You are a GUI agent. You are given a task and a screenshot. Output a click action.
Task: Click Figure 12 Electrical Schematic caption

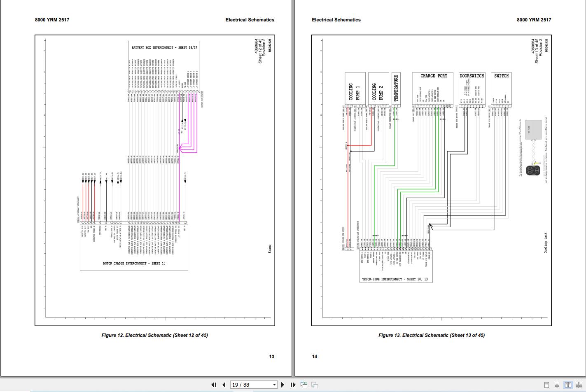(154, 335)
